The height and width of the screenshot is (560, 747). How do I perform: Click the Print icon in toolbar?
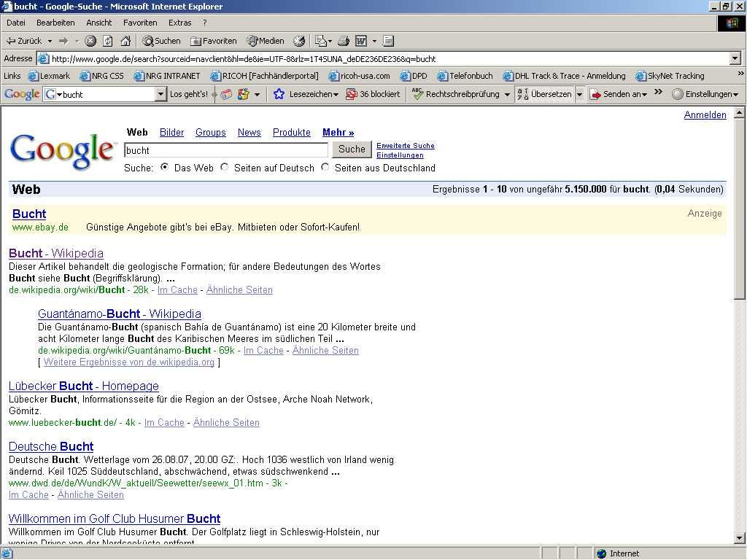(x=344, y=41)
